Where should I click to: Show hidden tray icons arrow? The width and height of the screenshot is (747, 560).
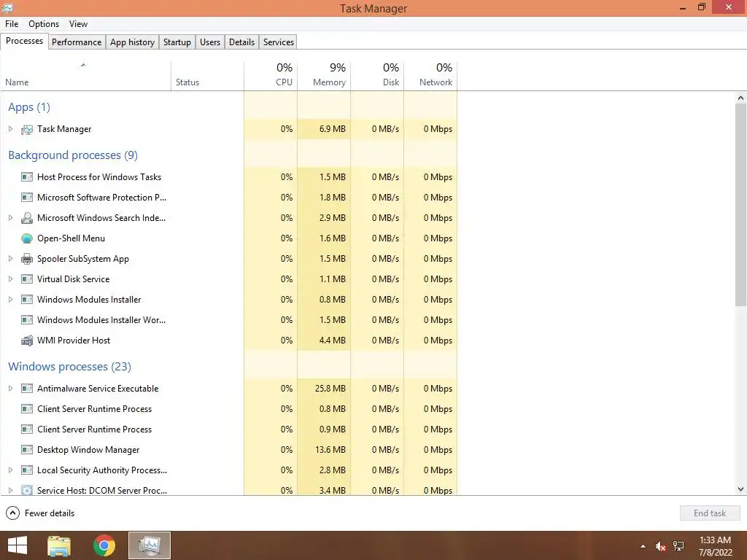[643, 546]
